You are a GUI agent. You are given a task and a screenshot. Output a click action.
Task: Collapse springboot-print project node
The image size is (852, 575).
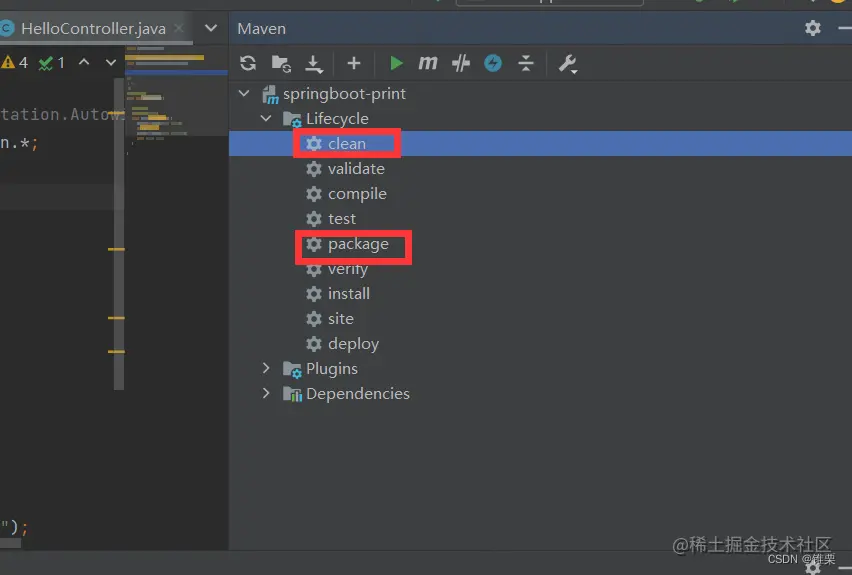[244, 93]
